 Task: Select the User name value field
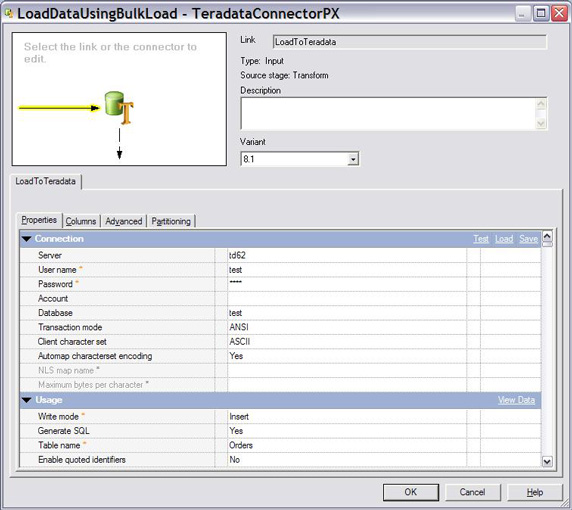347,270
